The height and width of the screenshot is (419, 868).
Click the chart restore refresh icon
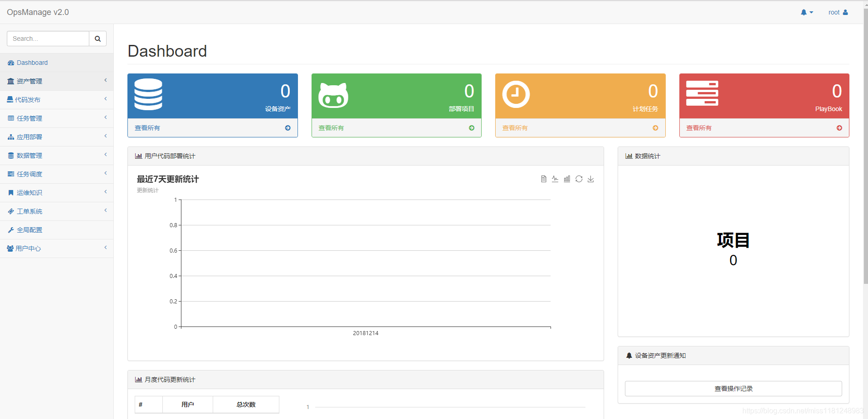(x=579, y=179)
